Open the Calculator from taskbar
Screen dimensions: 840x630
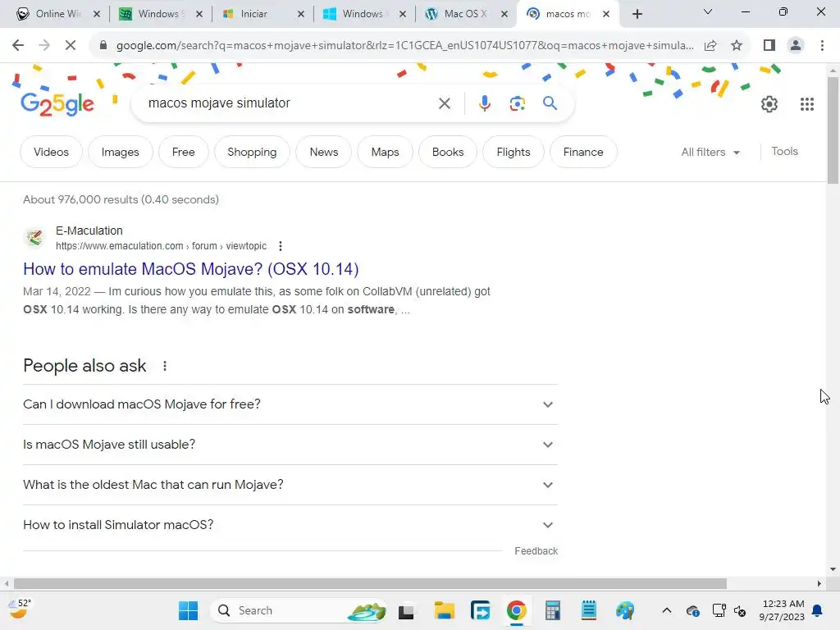[552, 610]
